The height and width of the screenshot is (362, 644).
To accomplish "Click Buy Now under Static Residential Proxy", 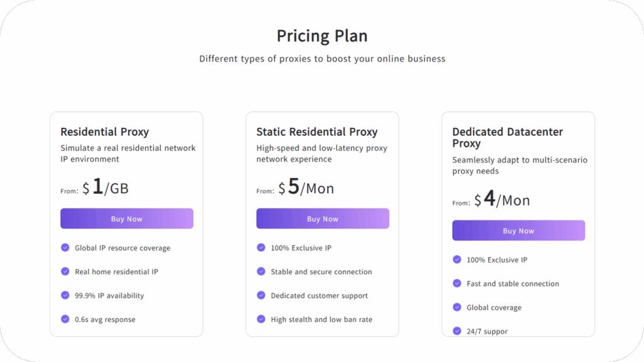I will [x=323, y=218].
